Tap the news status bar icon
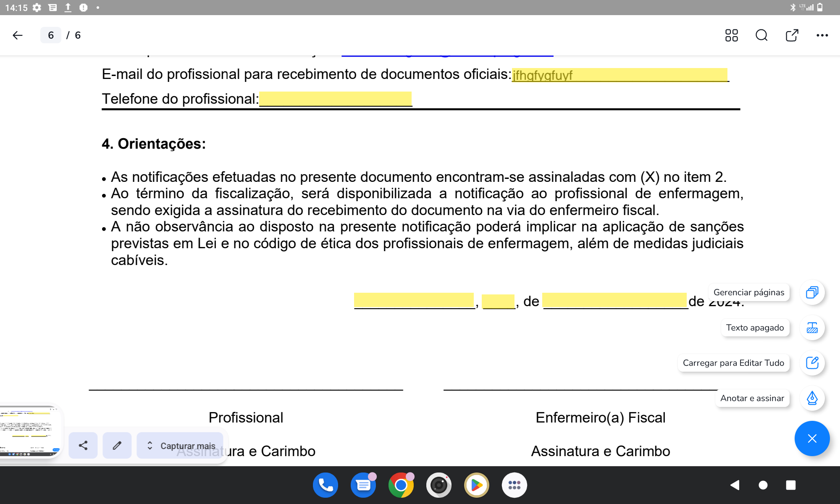 52,8
